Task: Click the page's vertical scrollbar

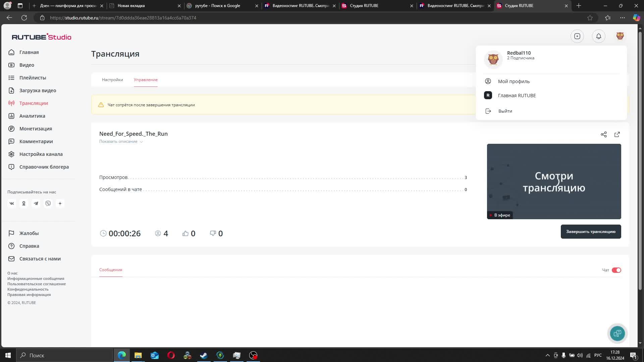Action: click(640, 161)
